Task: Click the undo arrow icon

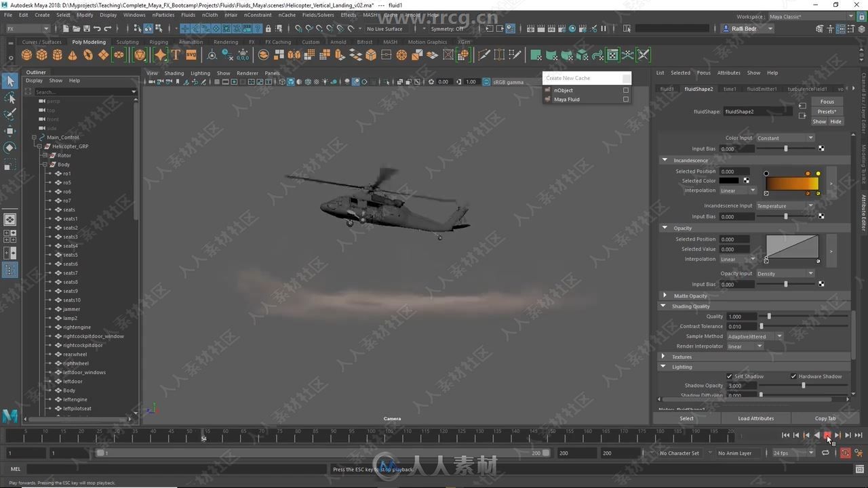Action: [x=97, y=28]
